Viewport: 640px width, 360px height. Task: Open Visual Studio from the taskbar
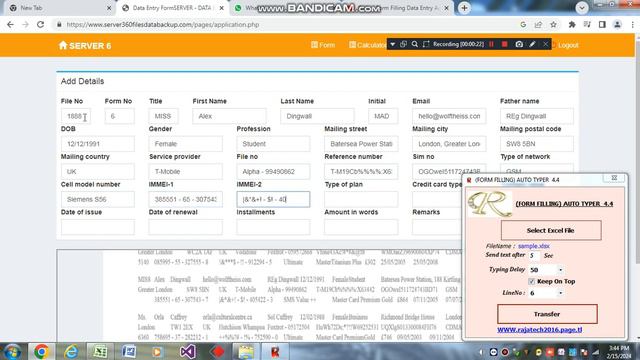pyautogui.click(x=187, y=351)
